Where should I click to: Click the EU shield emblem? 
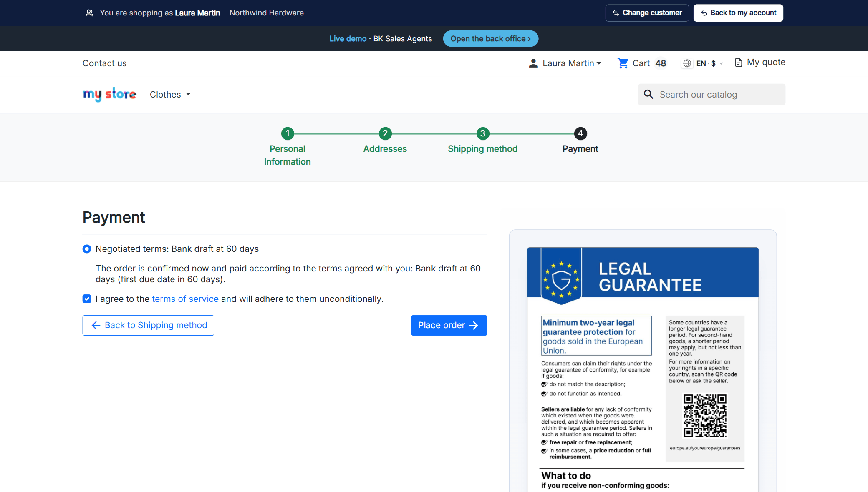click(561, 276)
